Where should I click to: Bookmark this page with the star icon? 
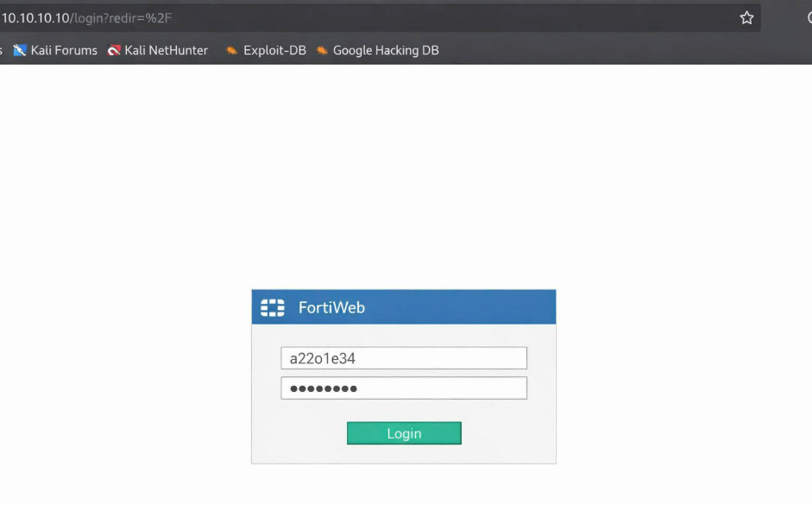click(746, 18)
